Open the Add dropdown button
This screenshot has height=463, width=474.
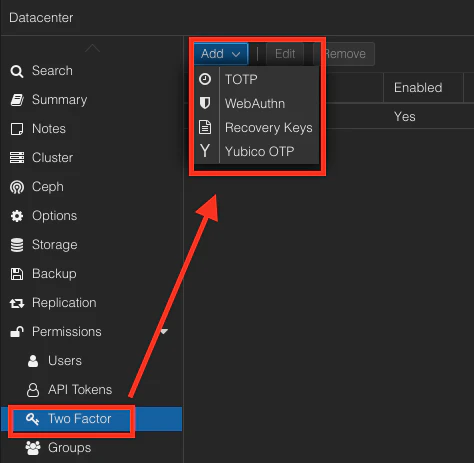[x=221, y=54]
